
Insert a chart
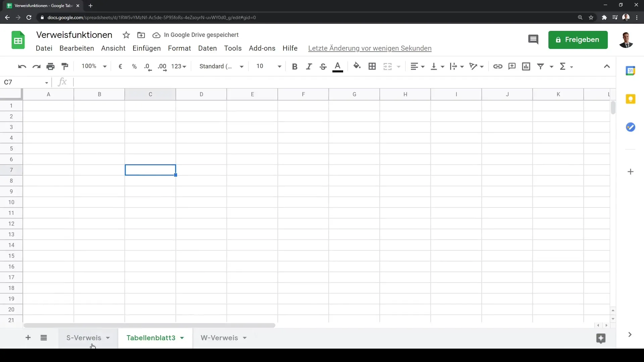[x=526, y=66]
